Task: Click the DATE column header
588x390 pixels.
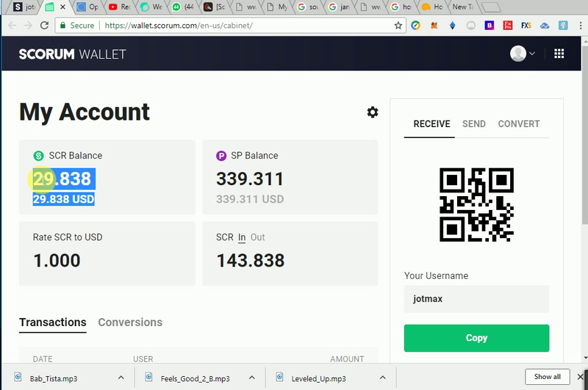Action: click(43, 359)
